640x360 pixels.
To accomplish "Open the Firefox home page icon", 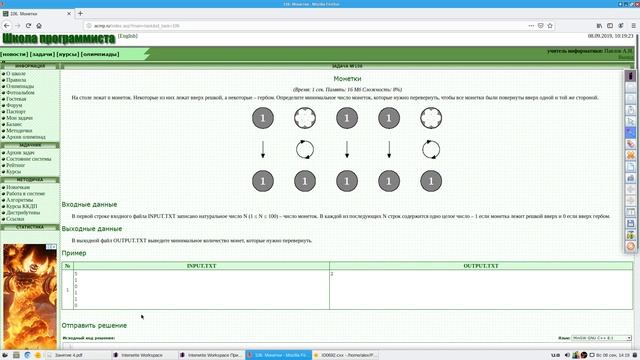I will click(39, 25).
